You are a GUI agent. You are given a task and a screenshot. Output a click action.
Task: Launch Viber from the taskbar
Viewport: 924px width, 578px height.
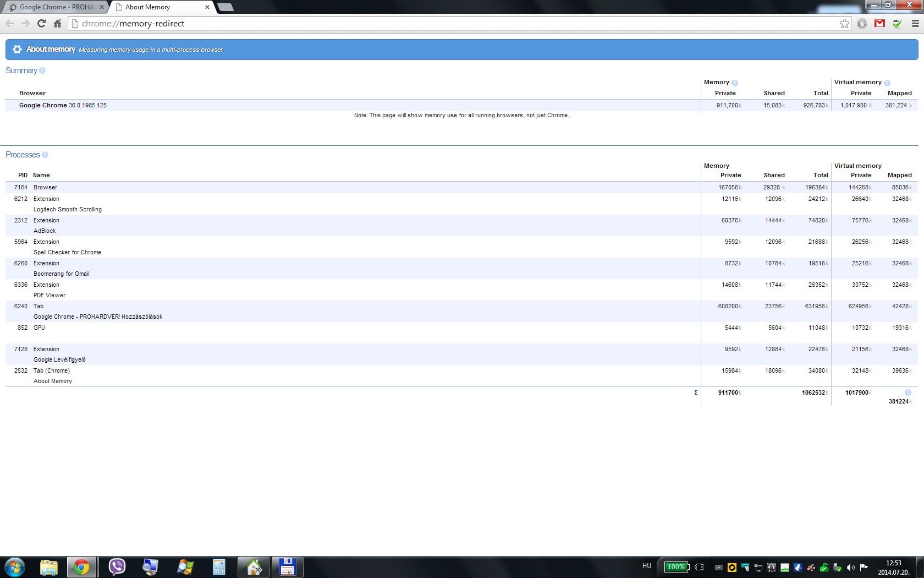117,567
